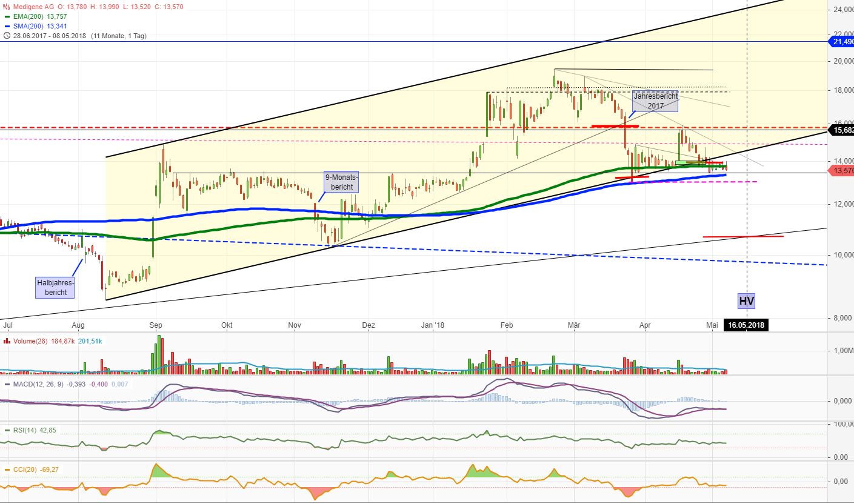Viewport: 854px width, 504px height.
Task: Click the 16.05.2018 date tag on the time axis
Action: (x=747, y=325)
